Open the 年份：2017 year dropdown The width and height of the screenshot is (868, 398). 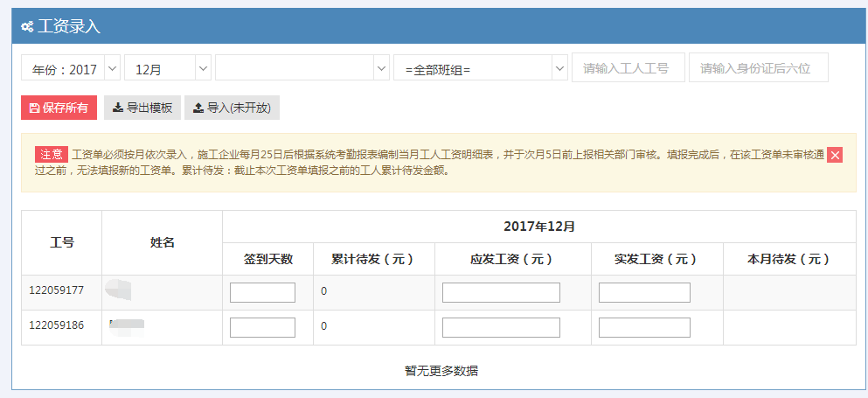[71, 68]
